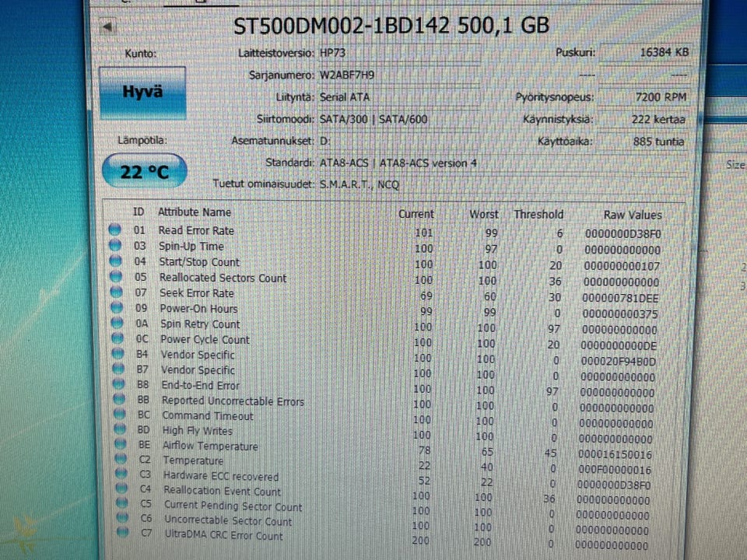This screenshot has height=560, width=747.
Task: Select the Reported Uncorrectable Errors attribute name
Action: click(x=233, y=401)
